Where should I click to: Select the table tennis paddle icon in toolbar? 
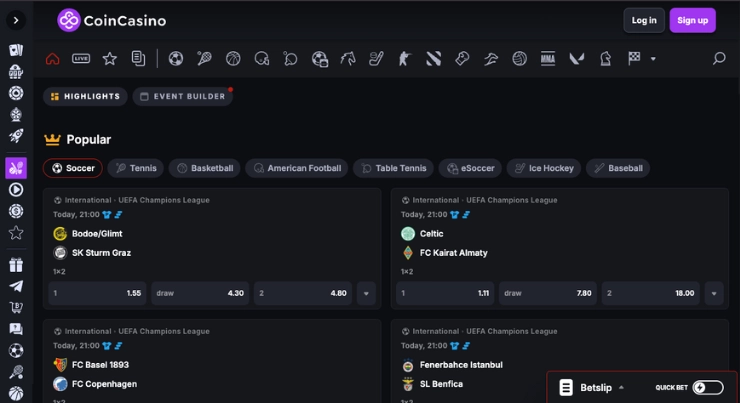coord(290,59)
